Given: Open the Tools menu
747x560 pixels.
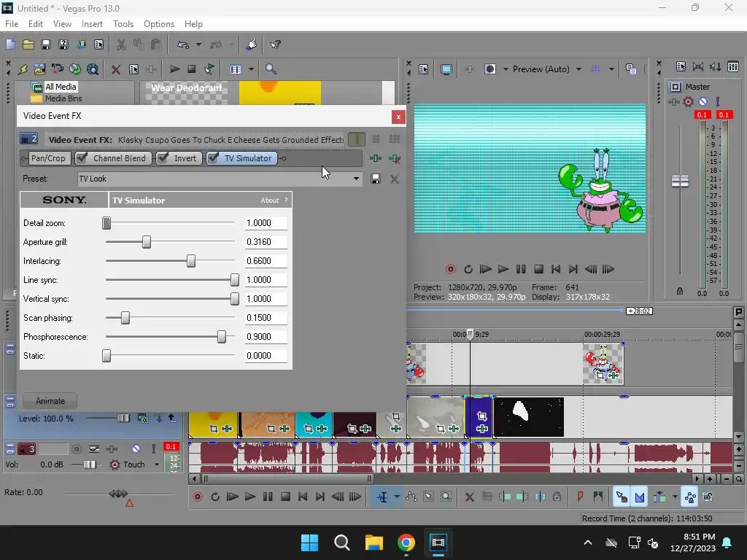Looking at the screenshot, I should pyautogui.click(x=123, y=24).
